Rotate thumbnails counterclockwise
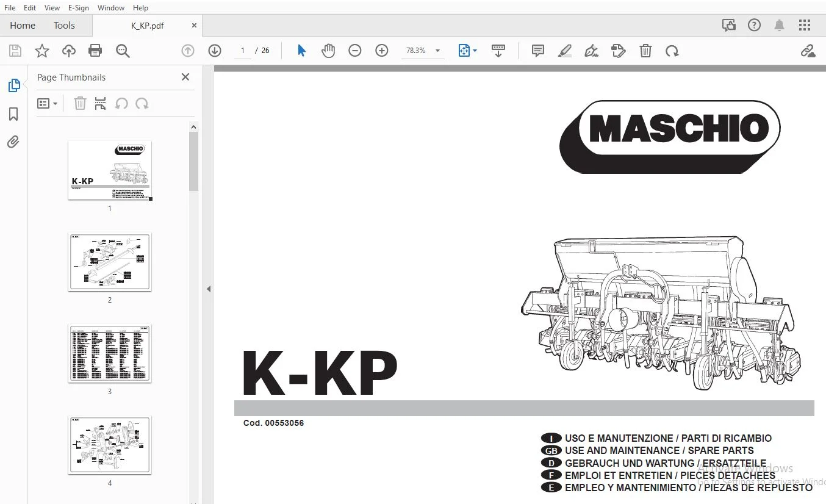The width and height of the screenshot is (826, 504). [121, 104]
